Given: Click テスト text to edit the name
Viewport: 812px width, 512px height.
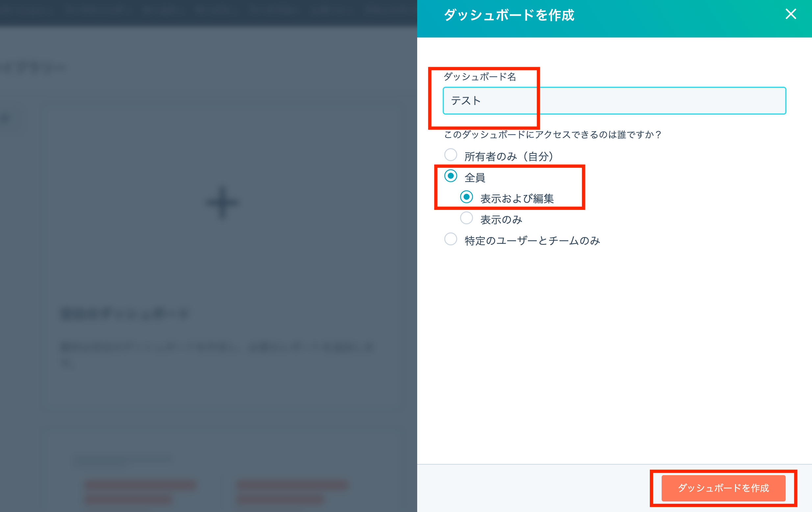Looking at the screenshot, I should click(x=466, y=100).
